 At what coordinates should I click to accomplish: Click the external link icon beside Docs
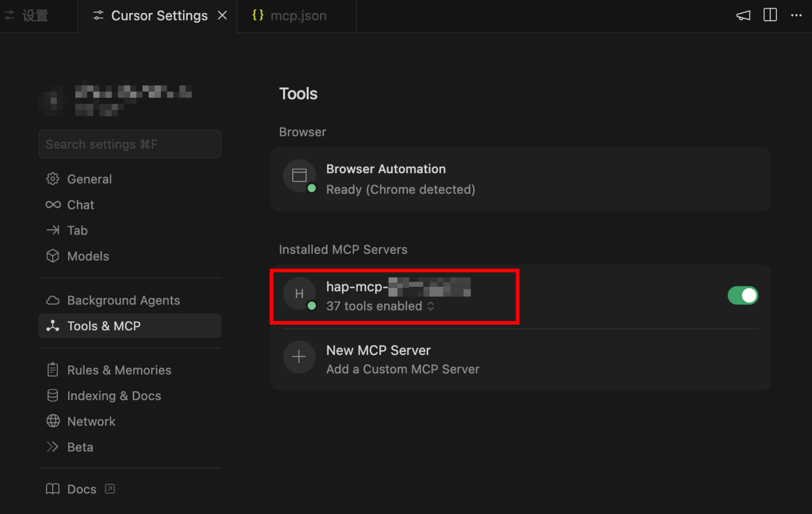[110, 489]
